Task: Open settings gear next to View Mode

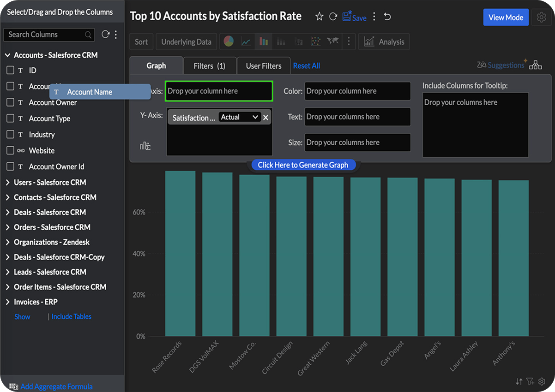Action: pyautogui.click(x=541, y=18)
